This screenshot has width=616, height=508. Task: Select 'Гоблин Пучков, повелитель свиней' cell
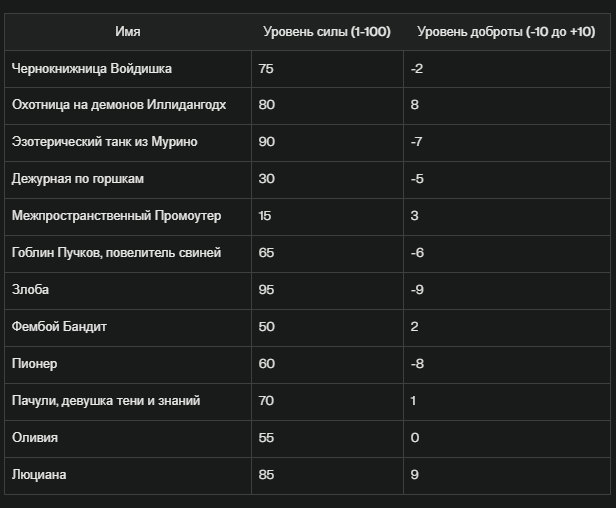coord(128,253)
